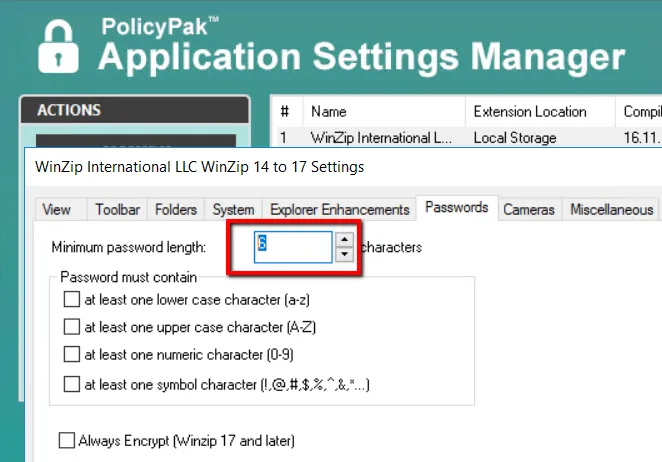Click the PolicyPak padlock logo icon
The height and width of the screenshot is (462, 662).
pyautogui.click(x=58, y=46)
